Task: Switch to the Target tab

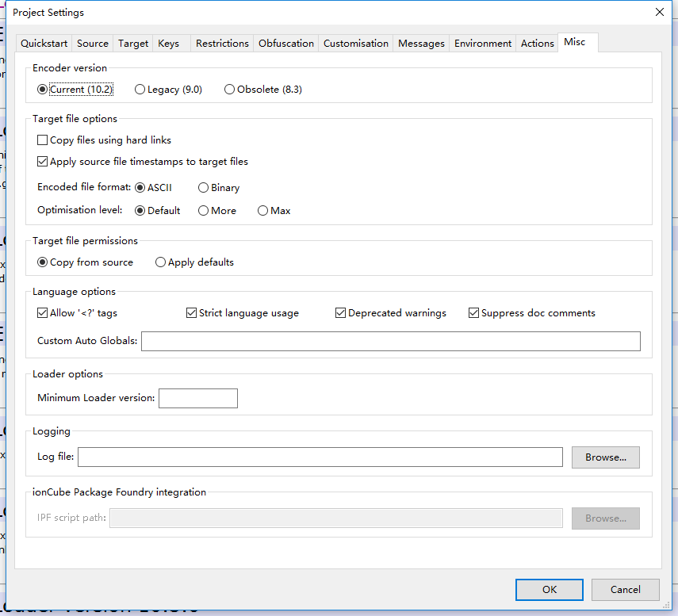Action: click(x=132, y=44)
